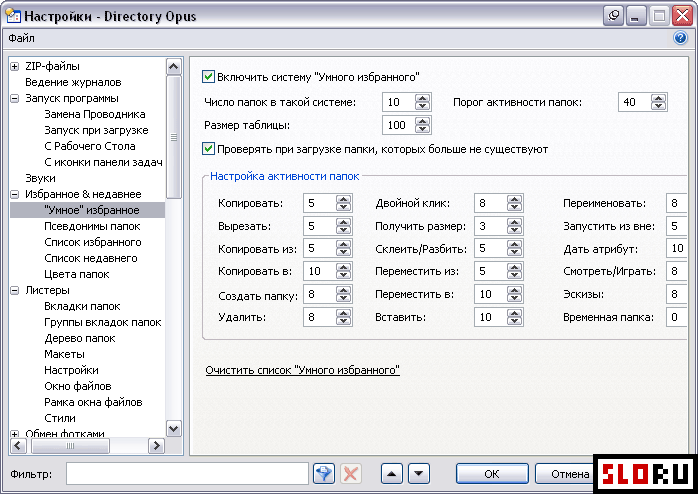
Task: Click stepper for Создать папку value
Action: [x=343, y=294]
